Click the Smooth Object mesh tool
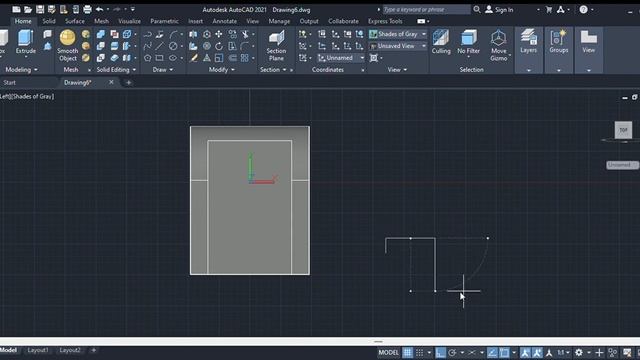 pyautogui.click(x=67, y=45)
